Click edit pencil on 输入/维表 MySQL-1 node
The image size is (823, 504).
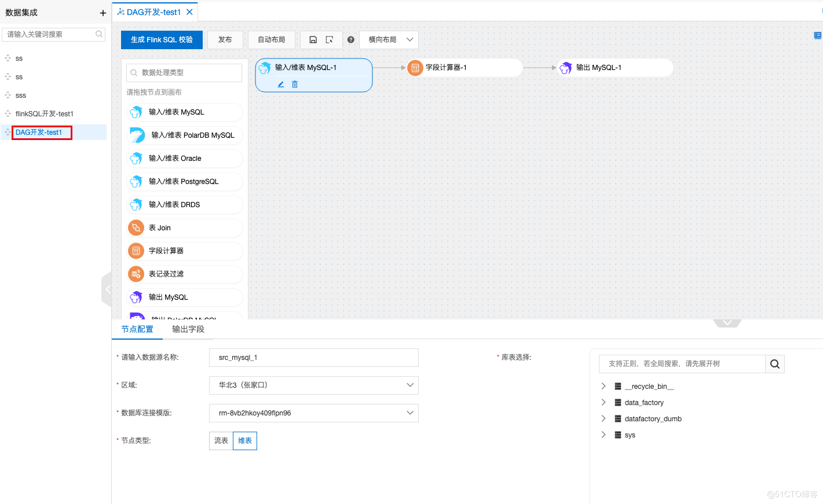(x=281, y=84)
